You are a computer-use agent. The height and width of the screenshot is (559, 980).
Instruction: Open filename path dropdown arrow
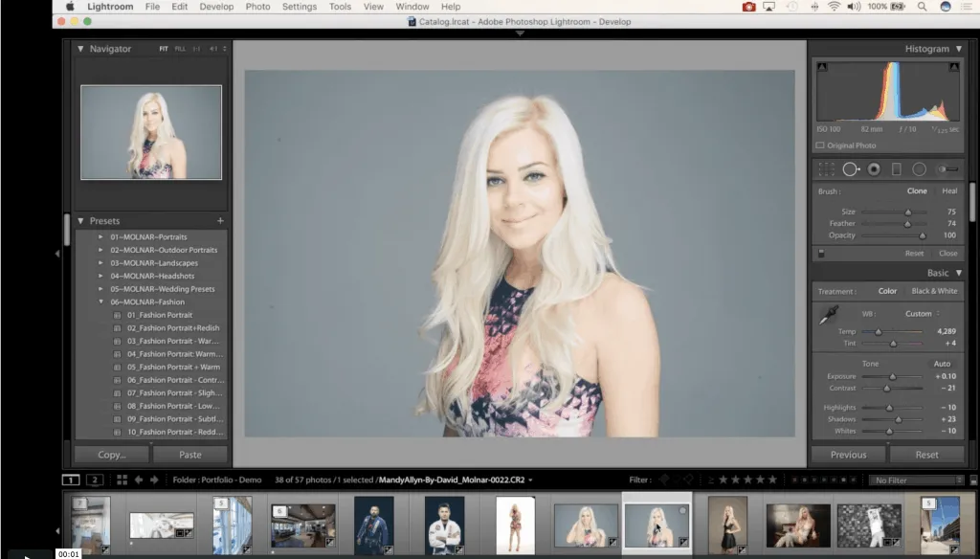coord(530,481)
